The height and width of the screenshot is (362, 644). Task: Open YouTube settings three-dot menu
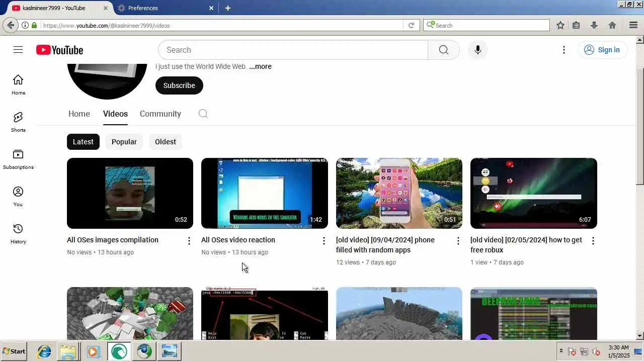tap(564, 50)
